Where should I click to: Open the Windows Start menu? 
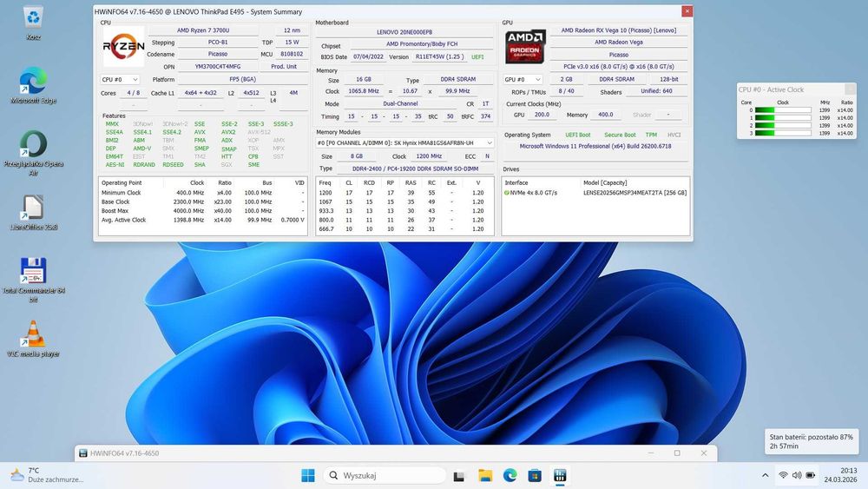[308, 475]
